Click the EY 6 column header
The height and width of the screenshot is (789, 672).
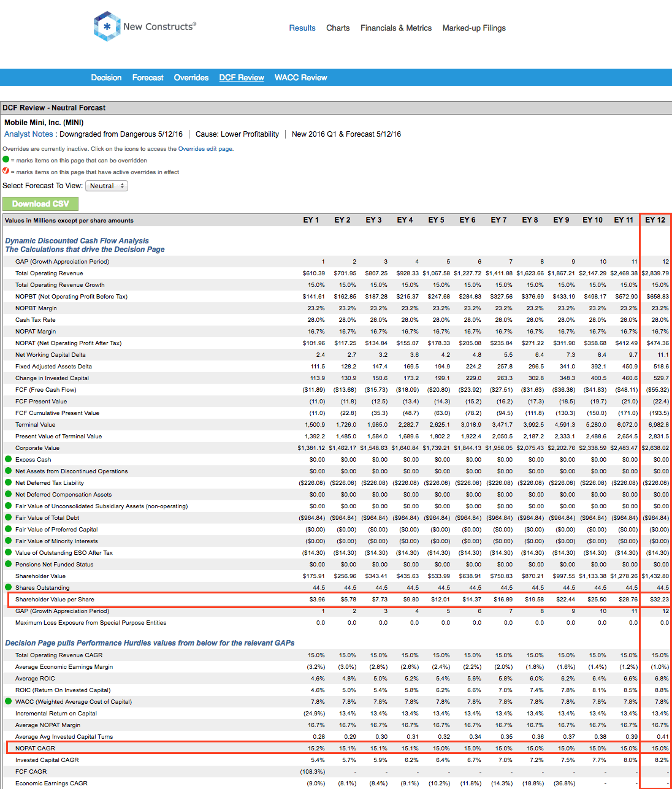pos(467,220)
